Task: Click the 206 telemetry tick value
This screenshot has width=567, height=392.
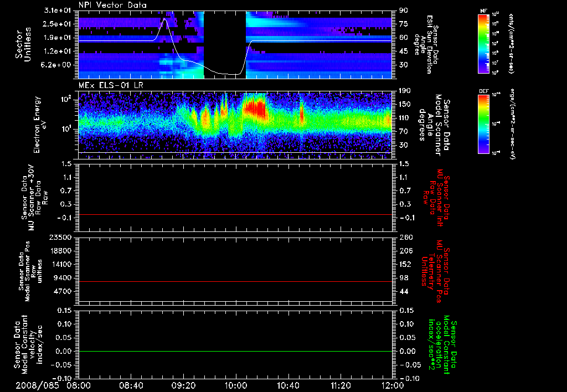Action: pos(405,251)
